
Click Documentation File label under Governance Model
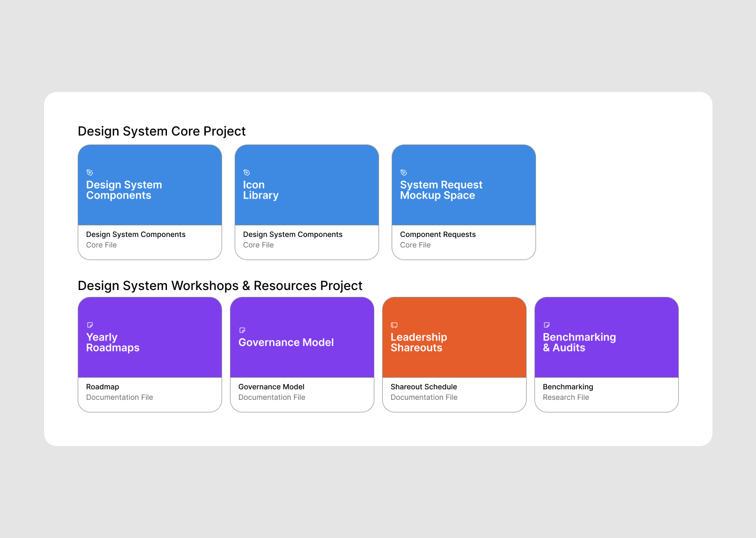click(272, 397)
